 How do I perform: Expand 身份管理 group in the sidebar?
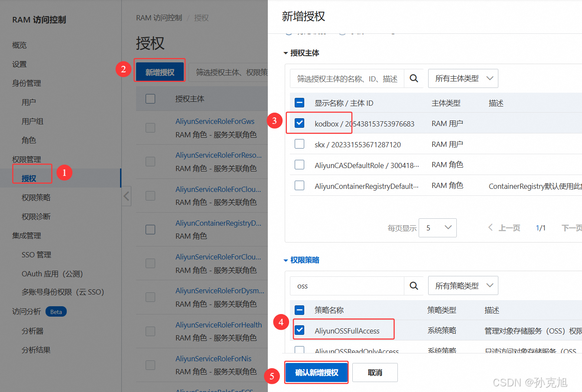(x=26, y=83)
